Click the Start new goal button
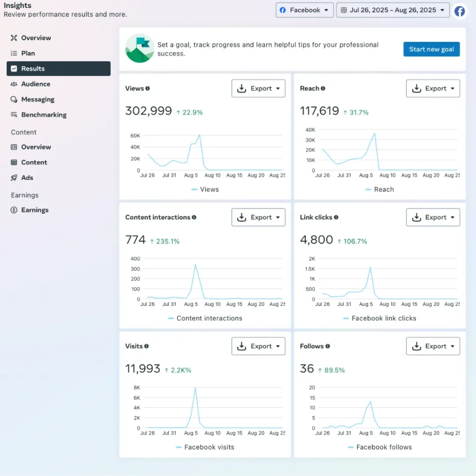The image size is (476, 476). [431, 49]
